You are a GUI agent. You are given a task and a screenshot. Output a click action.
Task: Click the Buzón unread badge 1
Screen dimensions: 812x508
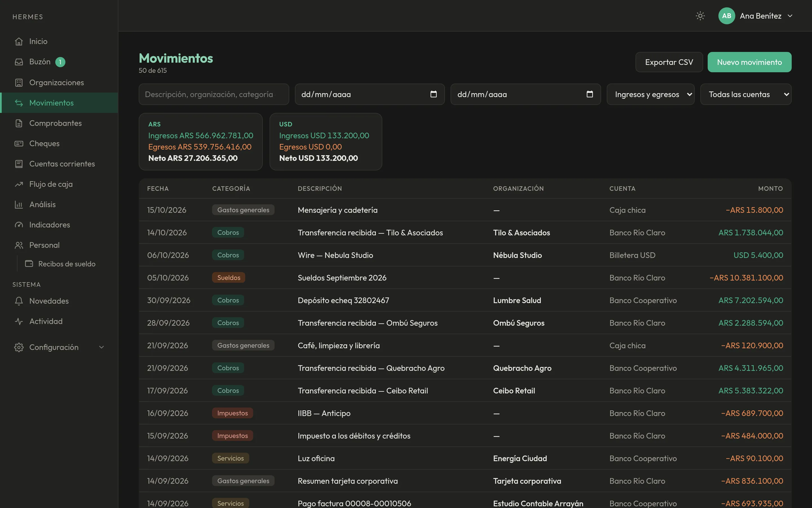pyautogui.click(x=60, y=62)
